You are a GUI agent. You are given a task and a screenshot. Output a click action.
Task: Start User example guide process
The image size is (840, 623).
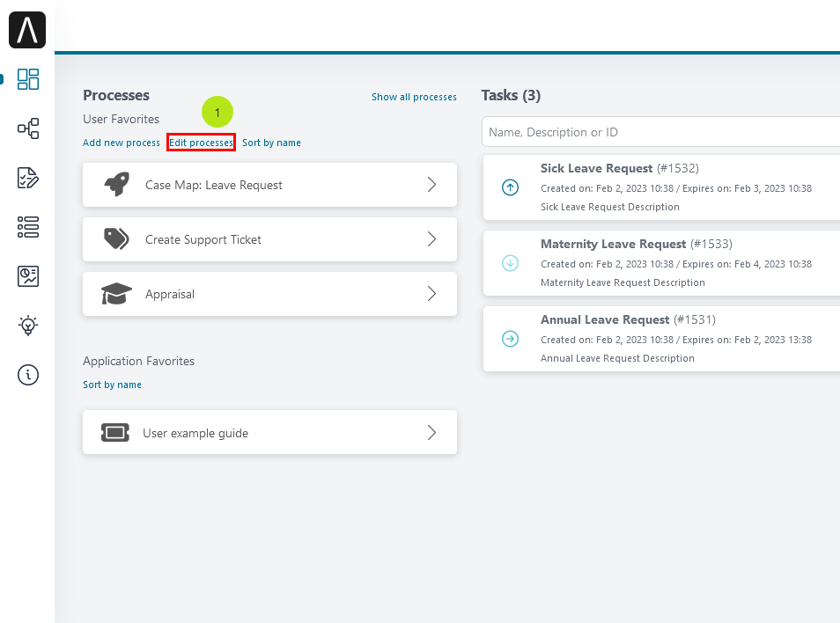tap(269, 432)
